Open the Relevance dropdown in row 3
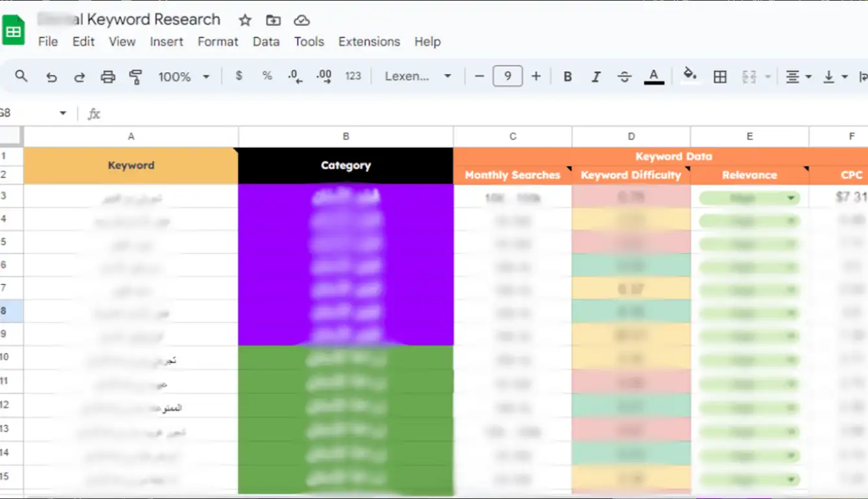This screenshot has height=499, width=868. pyautogui.click(x=791, y=198)
